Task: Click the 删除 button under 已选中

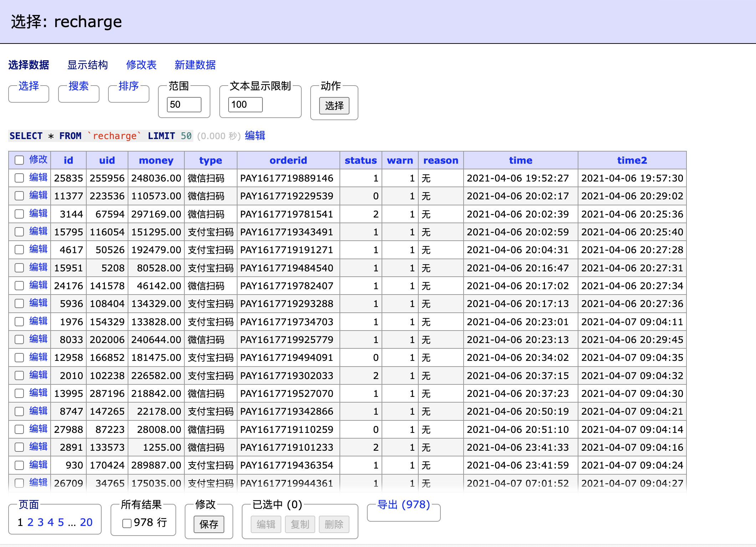Action: pyautogui.click(x=334, y=525)
